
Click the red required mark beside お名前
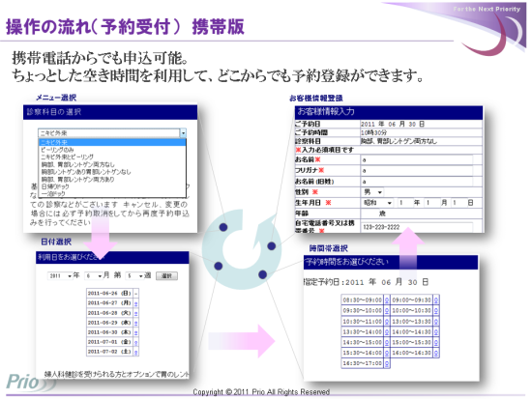(317, 159)
